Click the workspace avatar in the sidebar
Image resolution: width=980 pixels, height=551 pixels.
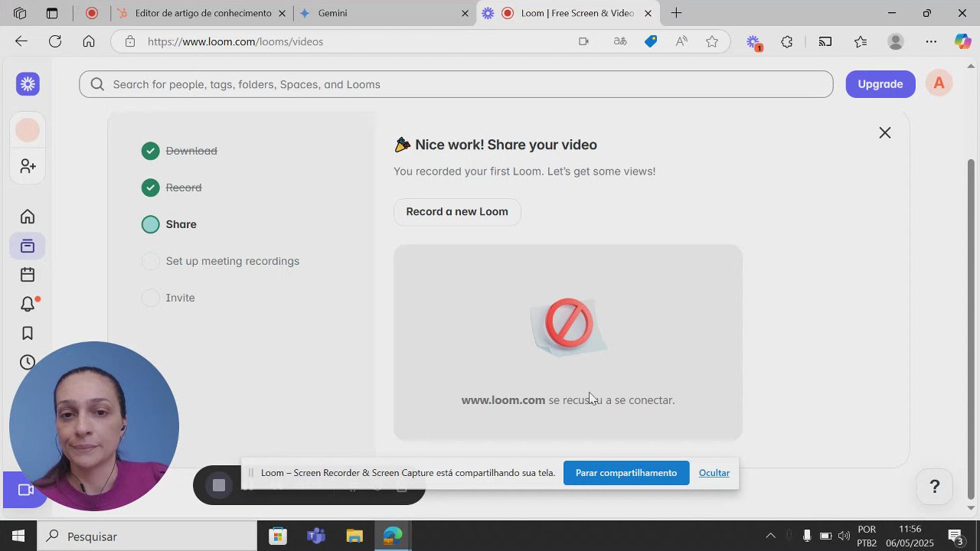[x=28, y=130]
